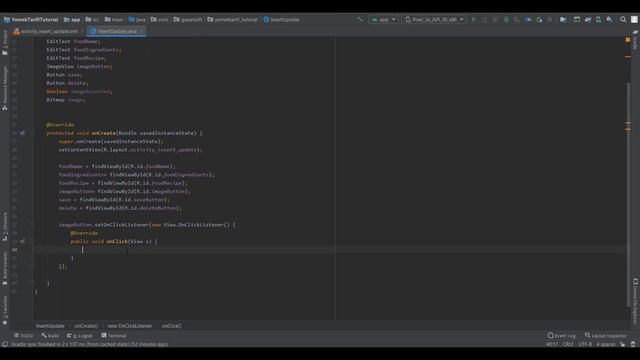Open the Project tool window sidebar tab
Viewport: 640px width, 360px height.
click(5, 43)
